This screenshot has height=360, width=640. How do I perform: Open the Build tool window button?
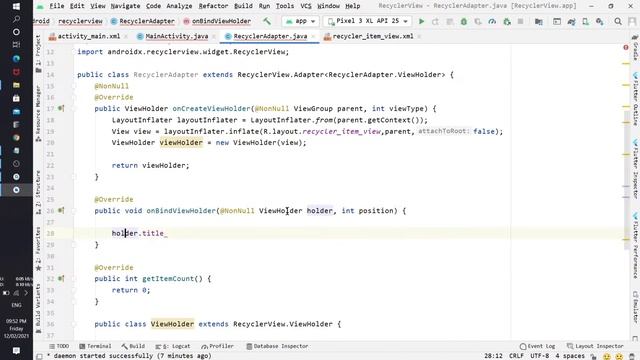coord(133,346)
